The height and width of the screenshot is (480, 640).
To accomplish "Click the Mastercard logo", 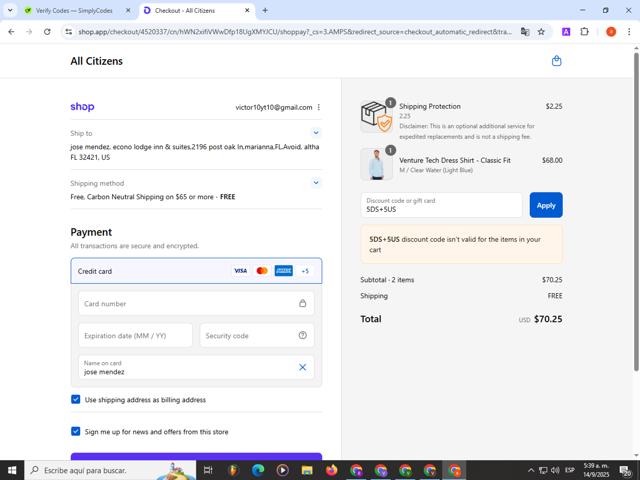I will tap(262, 271).
